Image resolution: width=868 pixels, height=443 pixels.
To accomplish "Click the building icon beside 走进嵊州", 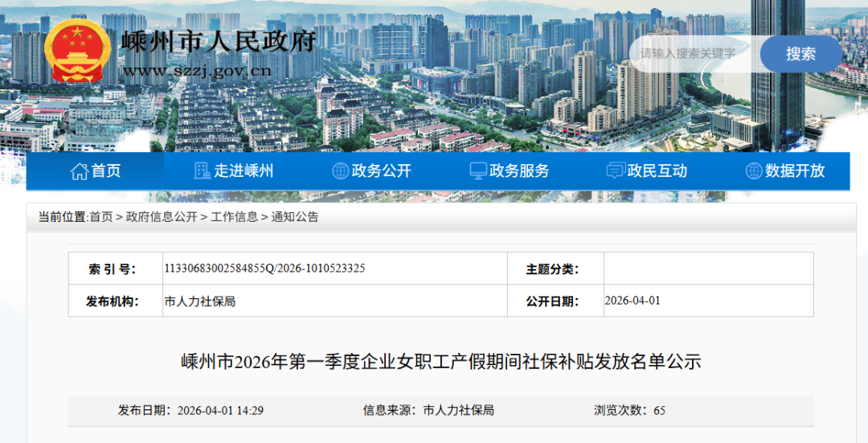I will coord(203,170).
